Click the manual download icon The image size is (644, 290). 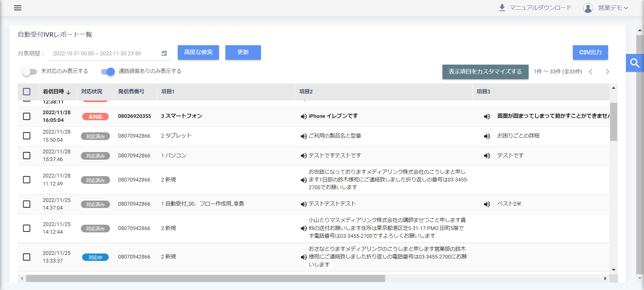click(x=502, y=8)
